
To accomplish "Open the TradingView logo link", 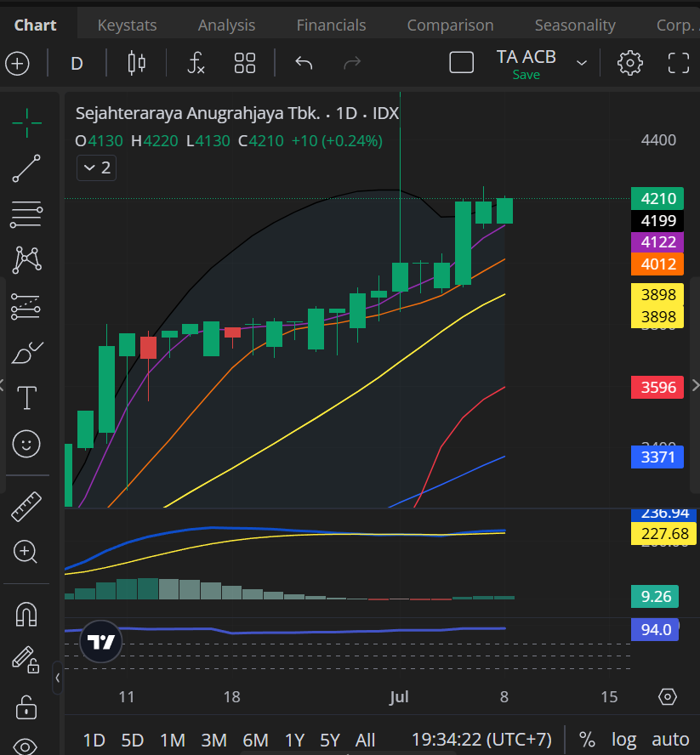I will [100, 641].
